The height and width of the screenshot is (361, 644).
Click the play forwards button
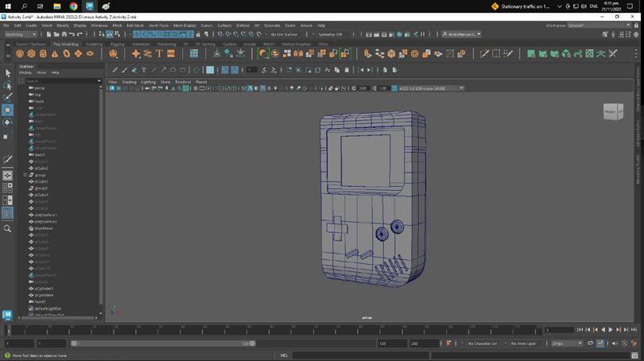tap(610, 330)
